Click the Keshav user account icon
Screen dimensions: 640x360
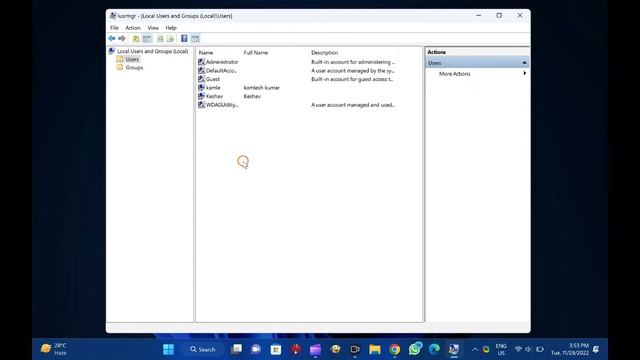pos(201,96)
